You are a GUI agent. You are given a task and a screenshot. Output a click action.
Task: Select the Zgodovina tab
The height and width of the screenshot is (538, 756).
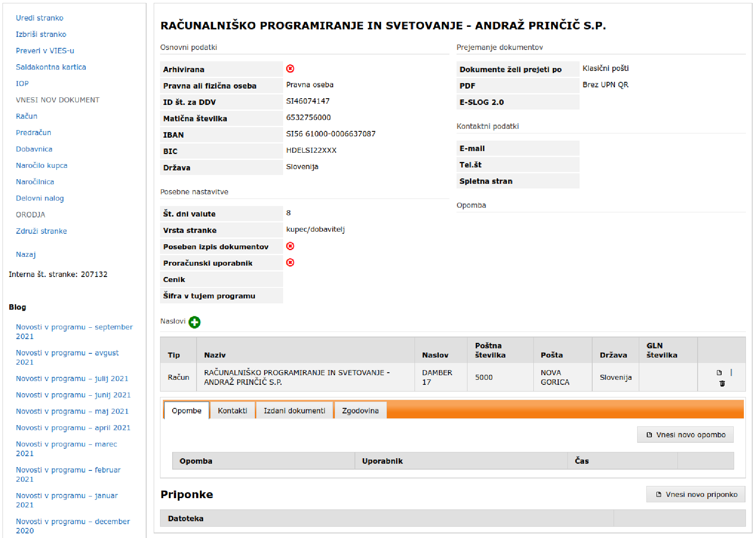tap(360, 410)
